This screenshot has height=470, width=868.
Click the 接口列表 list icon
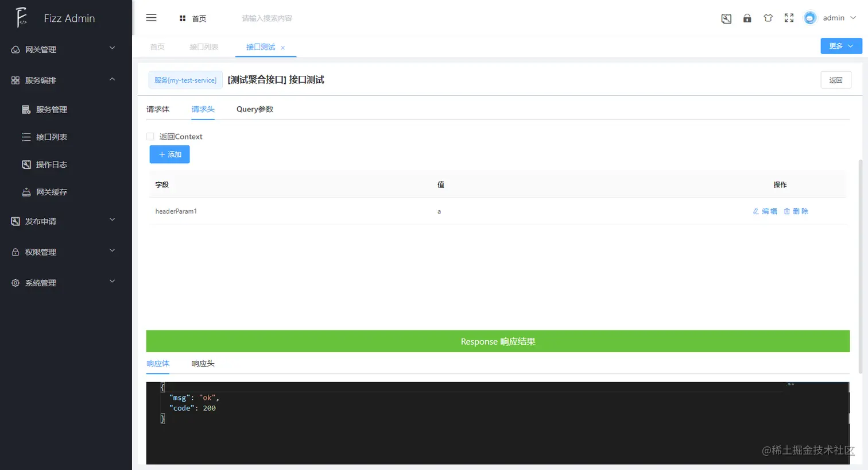tap(26, 137)
